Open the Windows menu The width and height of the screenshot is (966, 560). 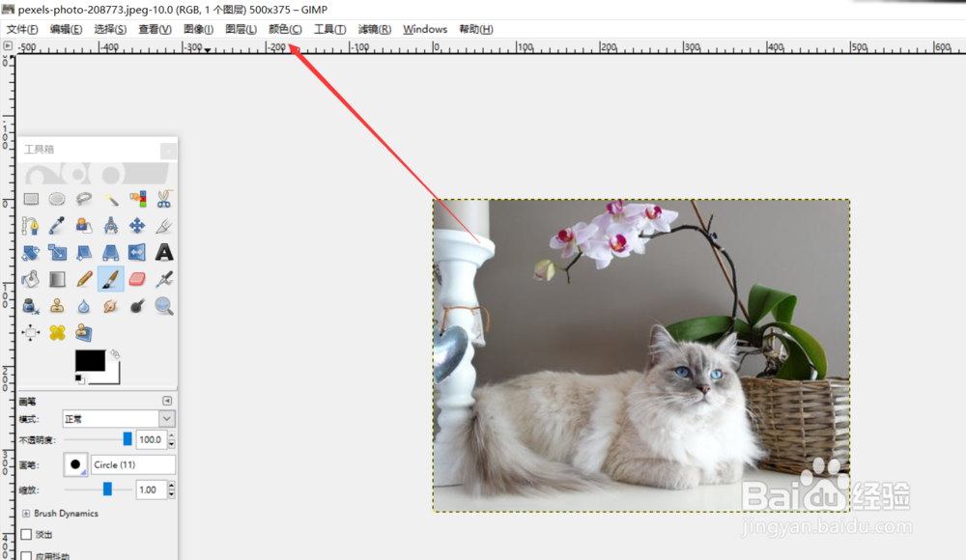coord(425,29)
